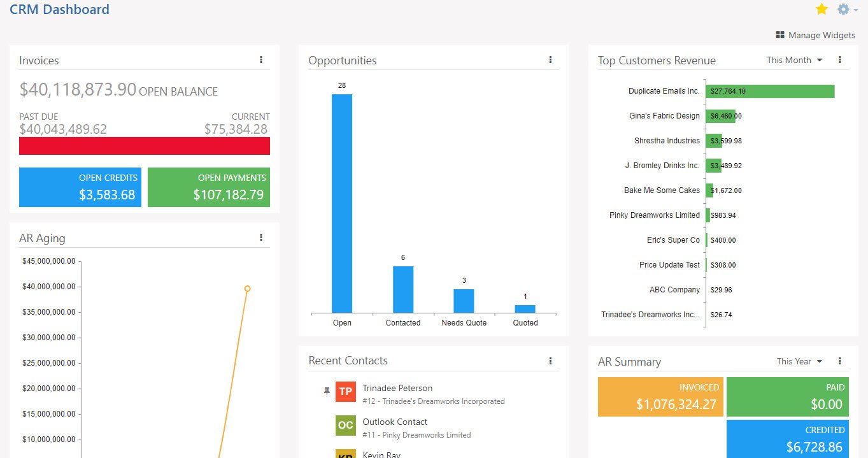Screen dimensions: 868x458
Task: Click the Needs Quote opportunities bar
Action: tap(464, 301)
